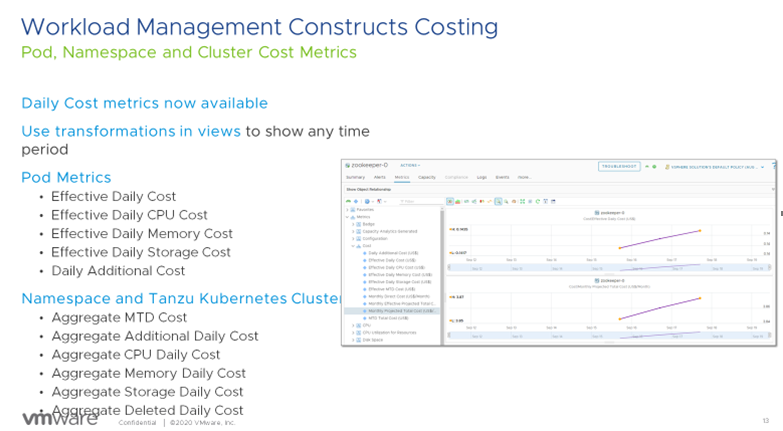Select Monthly Projected Total Cost metric row
This screenshot has width=783, height=431.
click(392, 311)
